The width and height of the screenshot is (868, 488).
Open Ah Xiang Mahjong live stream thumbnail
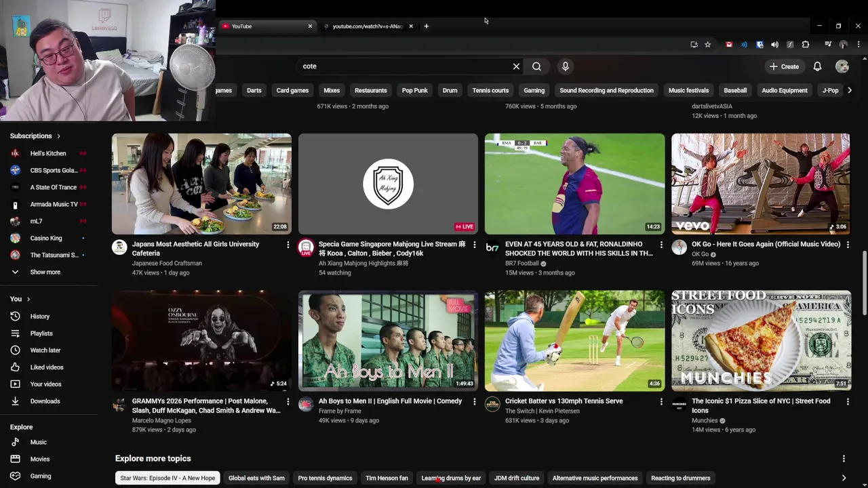coord(388,184)
